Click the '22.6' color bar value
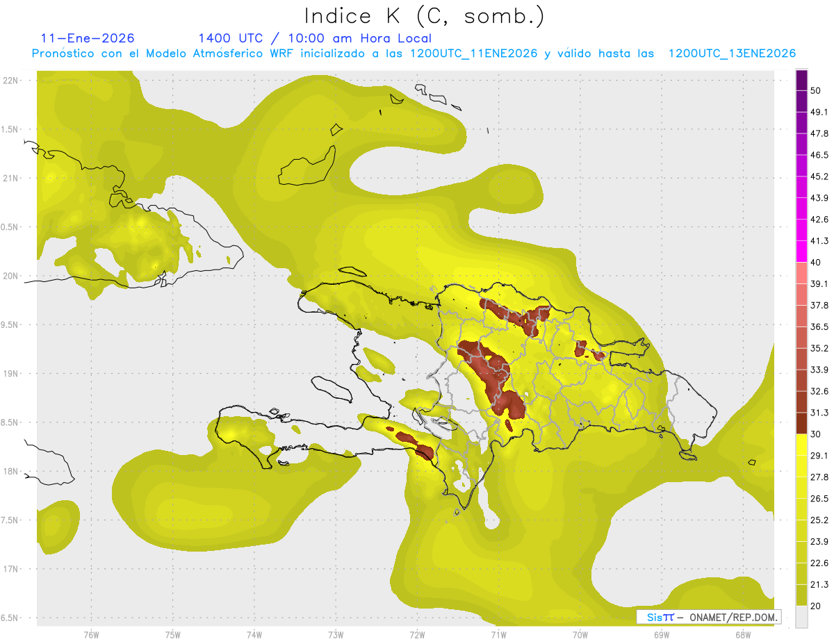Image resolution: width=834 pixels, height=644 pixels. (x=819, y=563)
